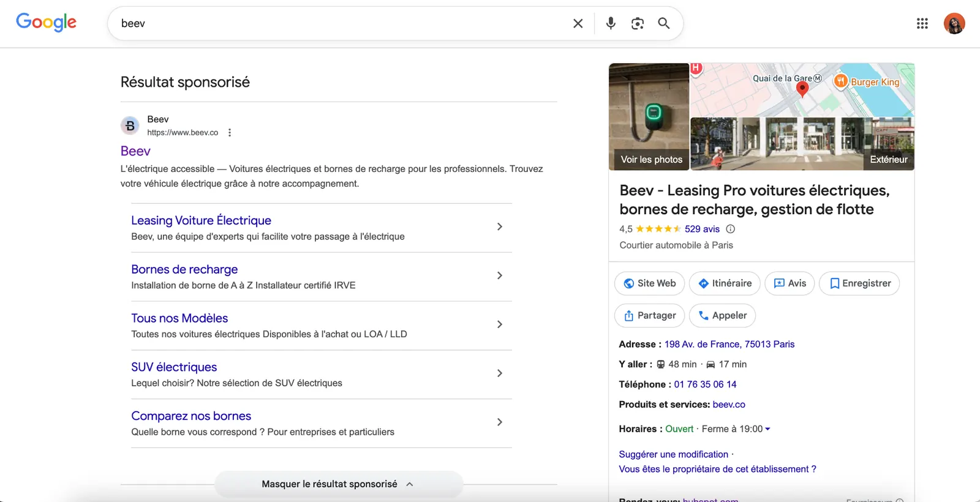
Task: Open the beev.co products and services link
Action: (x=729, y=405)
